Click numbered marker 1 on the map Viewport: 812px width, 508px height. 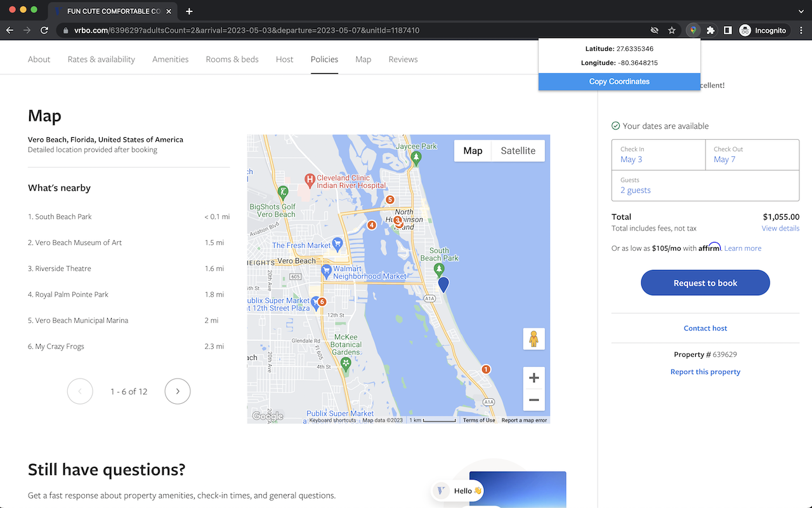tap(485, 368)
